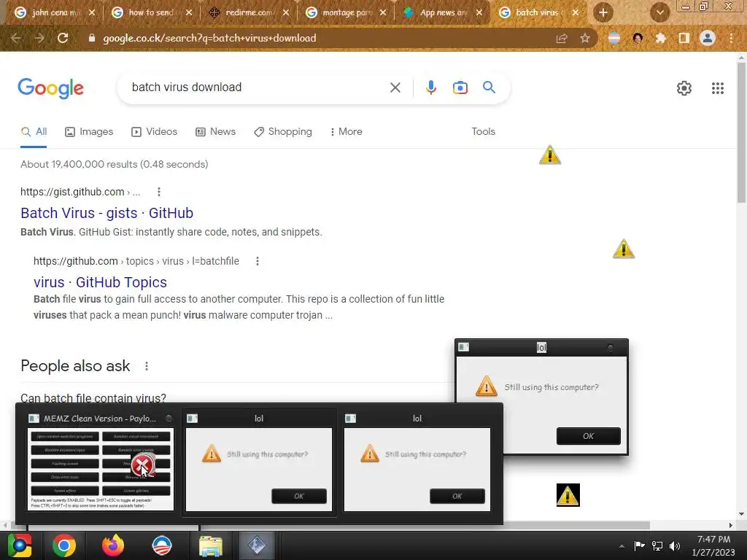This screenshot has width=747, height=560.
Task: Open the Extensions puzzle-piece menu
Action: [x=660, y=38]
